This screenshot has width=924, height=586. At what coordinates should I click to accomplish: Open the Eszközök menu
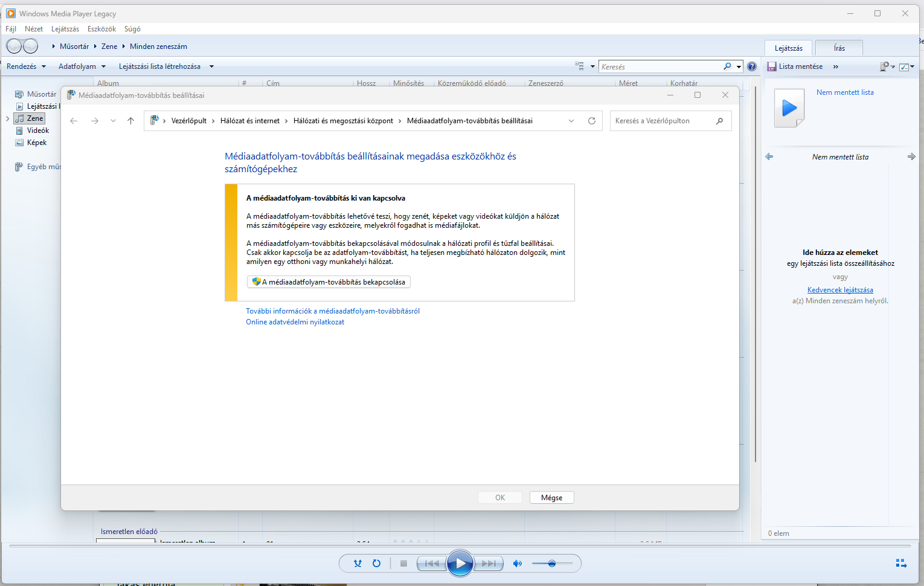101,29
